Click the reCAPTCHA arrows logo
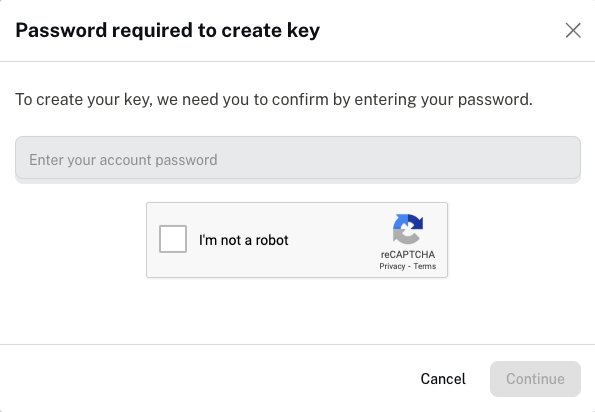The width and height of the screenshot is (595, 412). coord(408,229)
